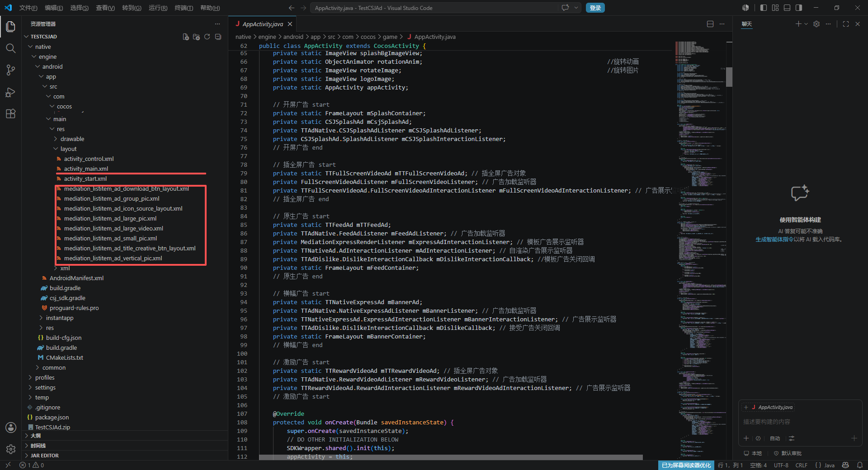
Task: Open explorer panel more actions menu
Action: point(217,24)
